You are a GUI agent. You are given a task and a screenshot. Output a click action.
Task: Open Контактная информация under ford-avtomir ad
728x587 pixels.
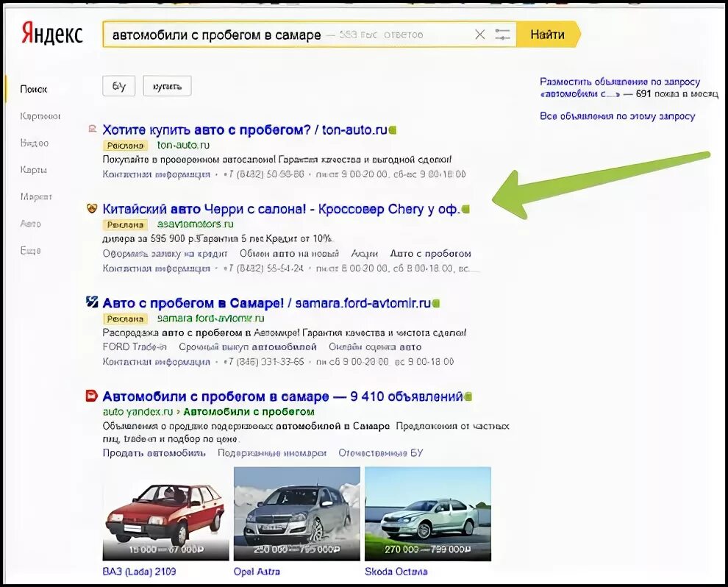[157, 362]
